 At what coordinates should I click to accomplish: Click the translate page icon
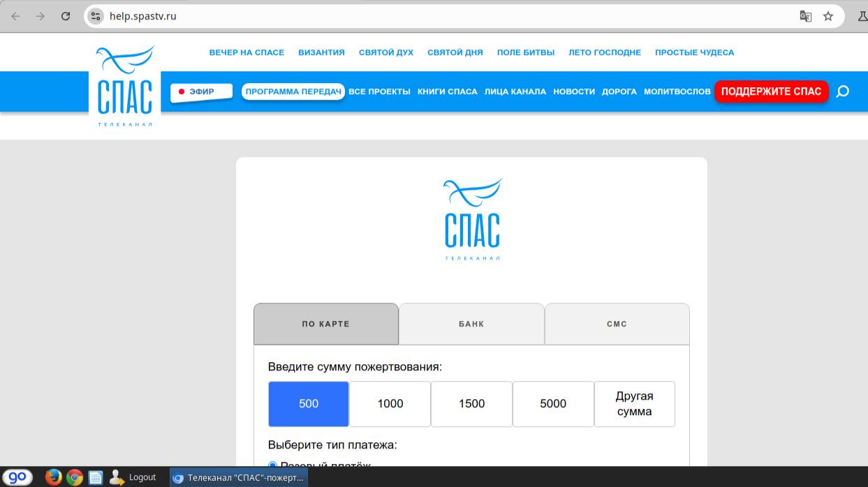pos(805,16)
